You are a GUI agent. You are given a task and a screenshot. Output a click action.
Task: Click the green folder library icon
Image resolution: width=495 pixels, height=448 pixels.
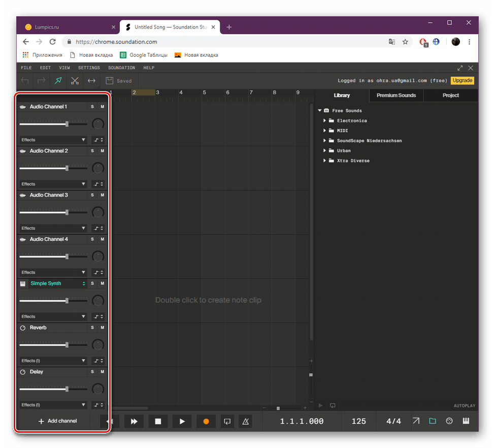[x=433, y=421]
